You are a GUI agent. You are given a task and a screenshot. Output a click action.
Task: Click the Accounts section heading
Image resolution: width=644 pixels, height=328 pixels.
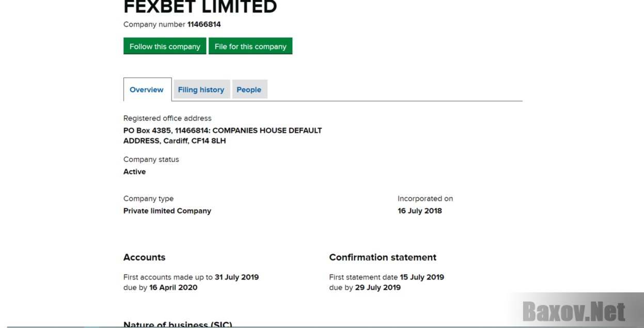145,257
